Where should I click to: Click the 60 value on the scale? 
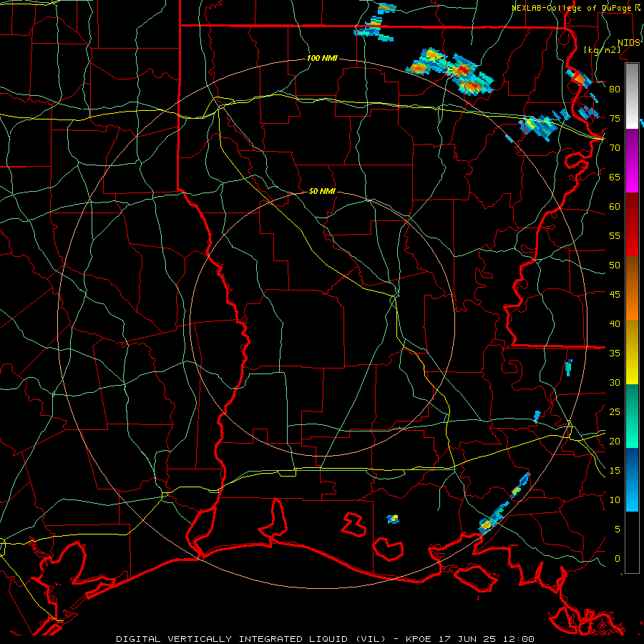pyautogui.click(x=615, y=207)
